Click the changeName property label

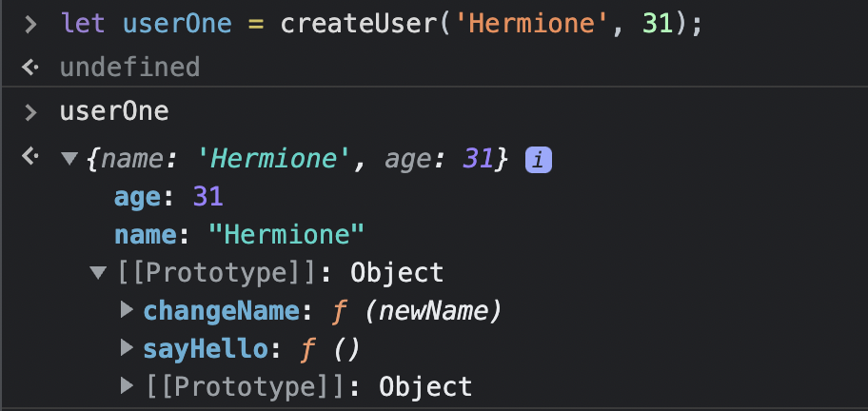222,311
